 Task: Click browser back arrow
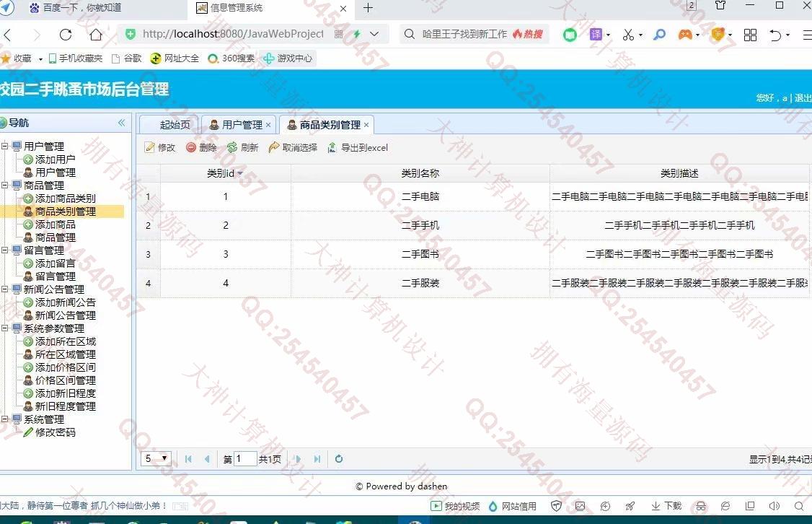click(x=7, y=35)
